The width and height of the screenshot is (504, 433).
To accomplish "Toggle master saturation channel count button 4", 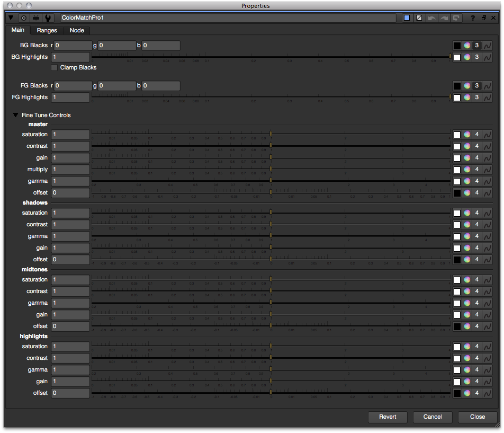I will point(477,135).
